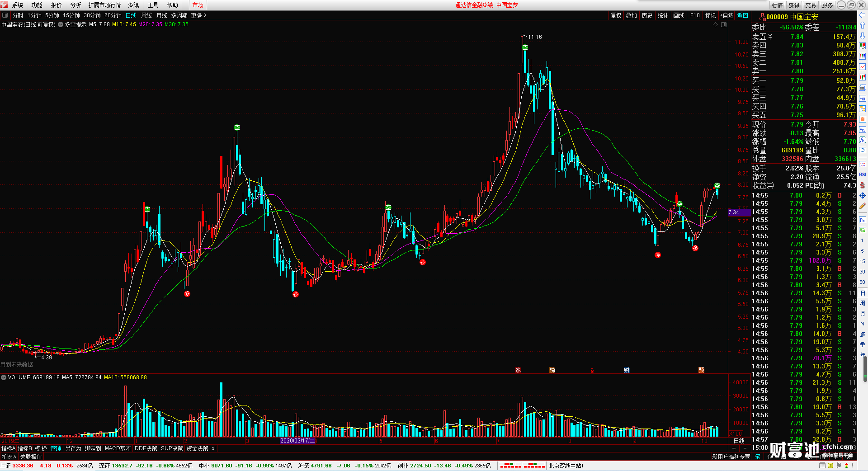Image resolution: width=868 pixels, height=471 pixels.
Task: Click the 新用户福利专享 link
Action: [731, 457]
